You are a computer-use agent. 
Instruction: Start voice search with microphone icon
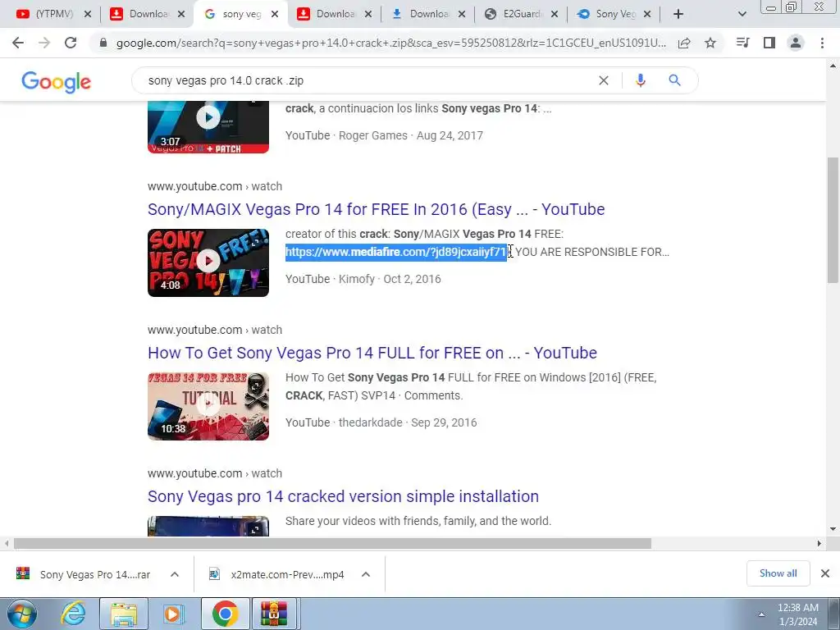point(640,80)
